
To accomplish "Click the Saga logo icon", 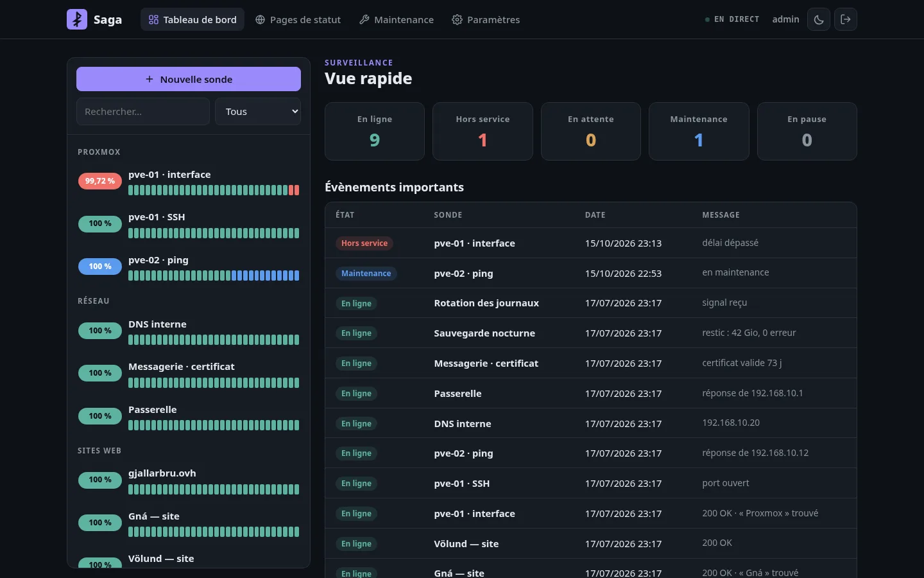I will tap(77, 19).
